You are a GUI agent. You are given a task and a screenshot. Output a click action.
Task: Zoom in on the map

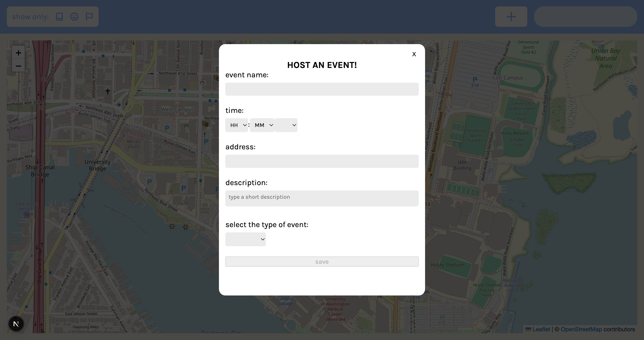tap(18, 53)
